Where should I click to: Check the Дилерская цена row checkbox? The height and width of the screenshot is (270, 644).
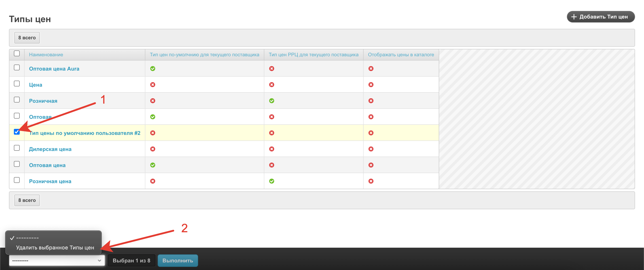pos(17,148)
